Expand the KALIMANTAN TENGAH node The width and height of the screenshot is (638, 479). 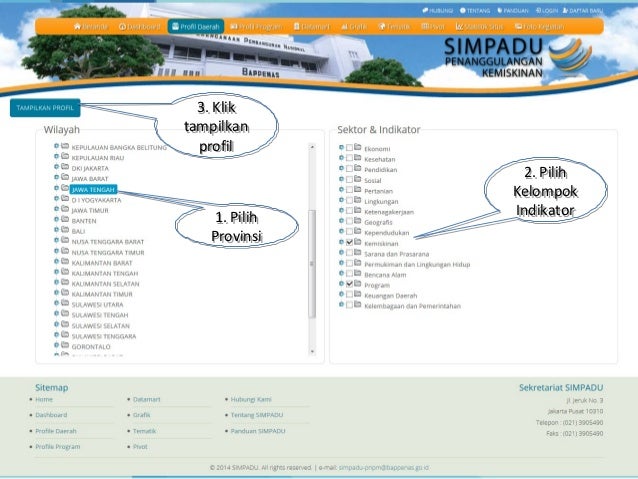(57, 272)
